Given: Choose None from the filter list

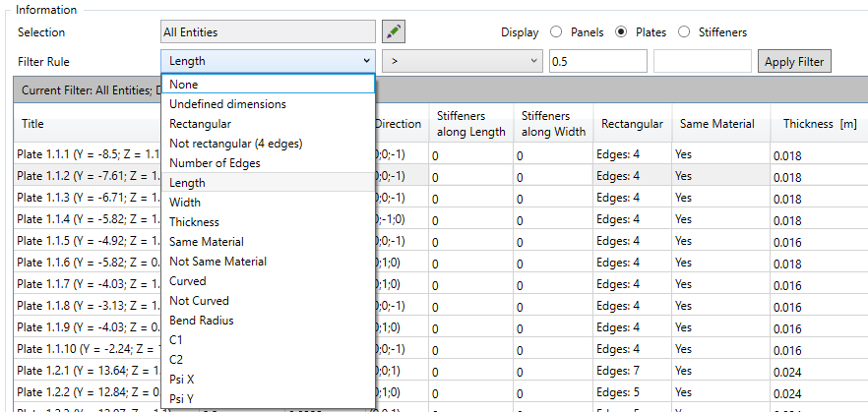Looking at the screenshot, I should coord(268,84).
